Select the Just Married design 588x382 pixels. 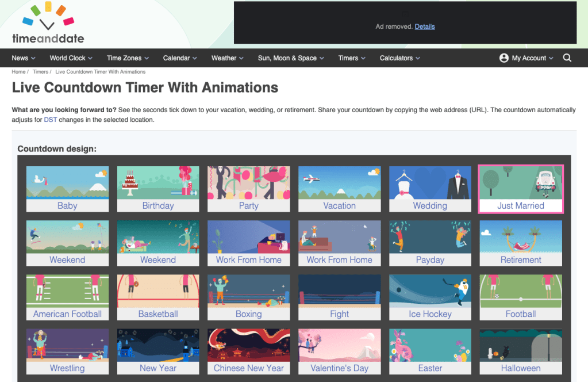(x=521, y=189)
